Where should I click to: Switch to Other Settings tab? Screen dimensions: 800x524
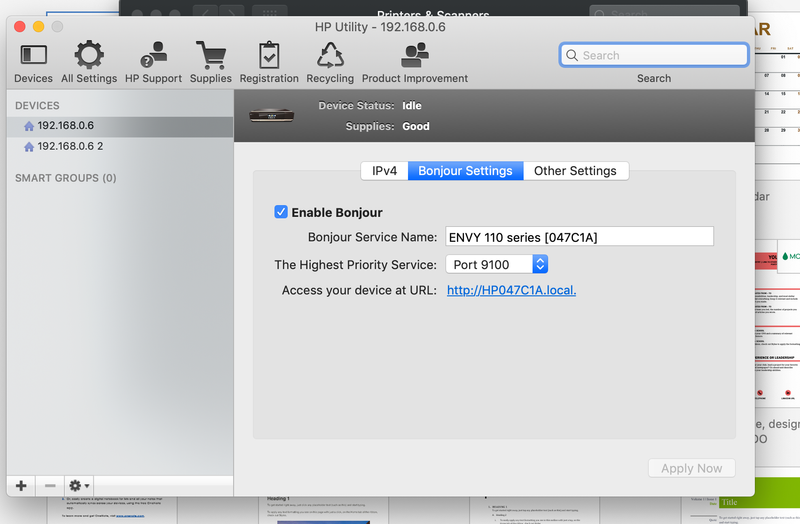pos(576,171)
